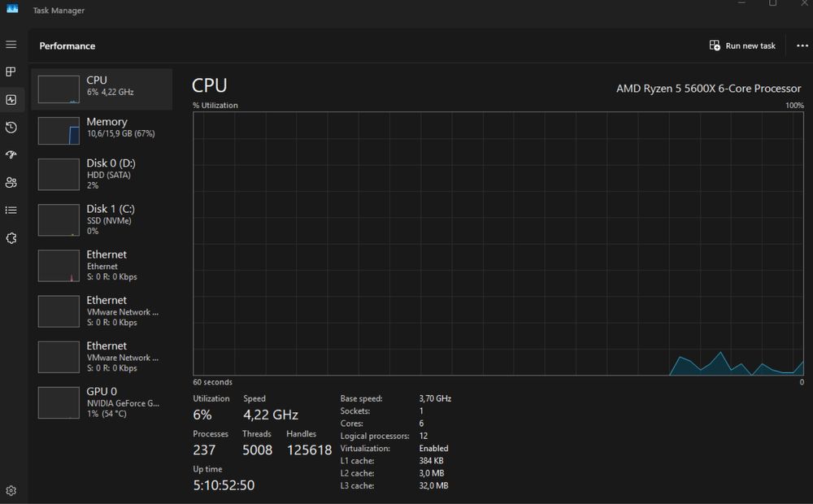Click the L2 cache 3,0 MB value
This screenshot has height=504, width=813.
click(432, 473)
